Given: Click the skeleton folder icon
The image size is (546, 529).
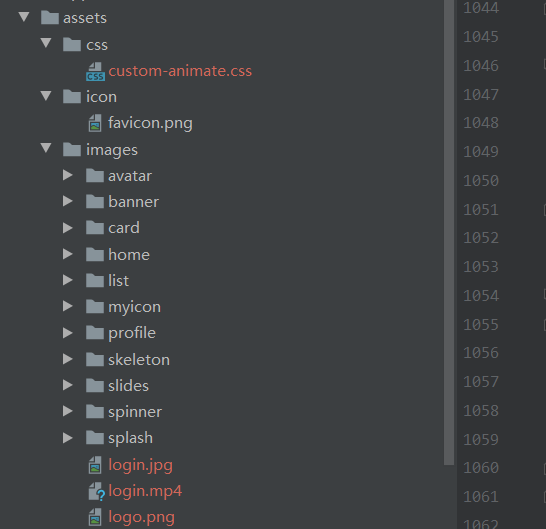Looking at the screenshot, I should point(95,359).
